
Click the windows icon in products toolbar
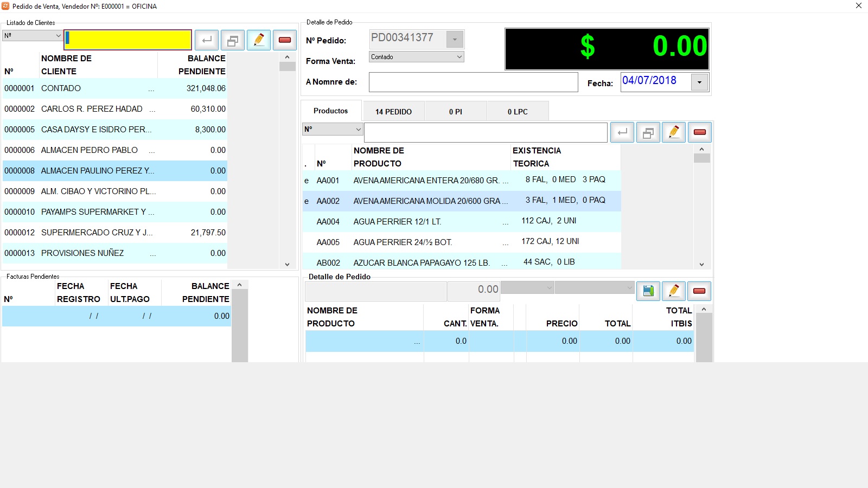tap(648, 132)
